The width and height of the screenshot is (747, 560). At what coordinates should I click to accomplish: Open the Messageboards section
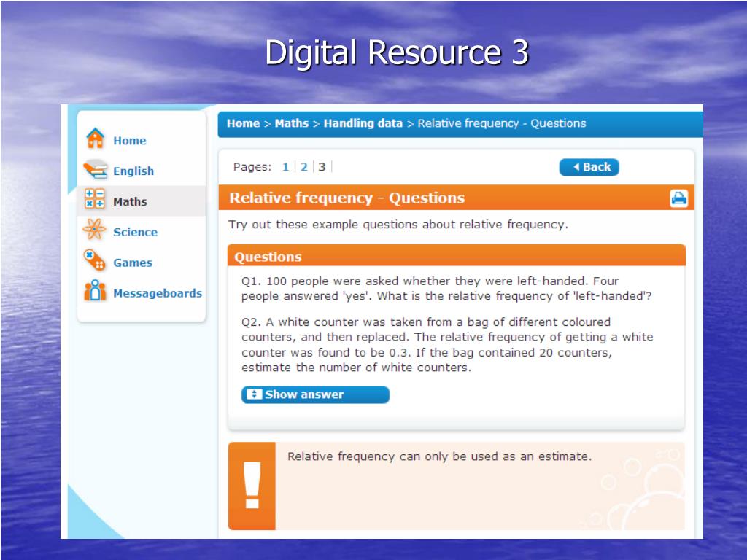tap(158, 293)
